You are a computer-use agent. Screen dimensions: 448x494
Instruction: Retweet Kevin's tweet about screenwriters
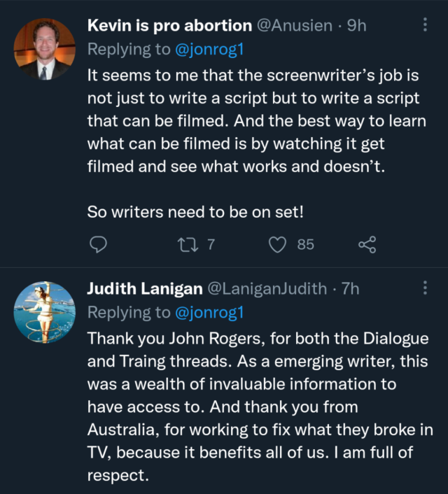tap(186, 244)
